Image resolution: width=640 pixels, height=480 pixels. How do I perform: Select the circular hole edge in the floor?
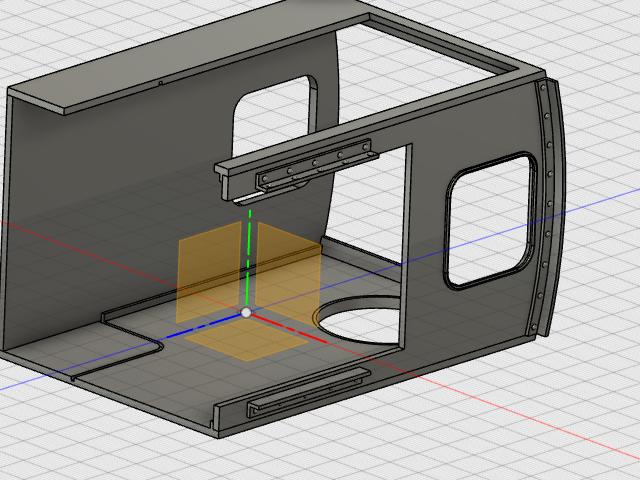(x=358, y=320)
